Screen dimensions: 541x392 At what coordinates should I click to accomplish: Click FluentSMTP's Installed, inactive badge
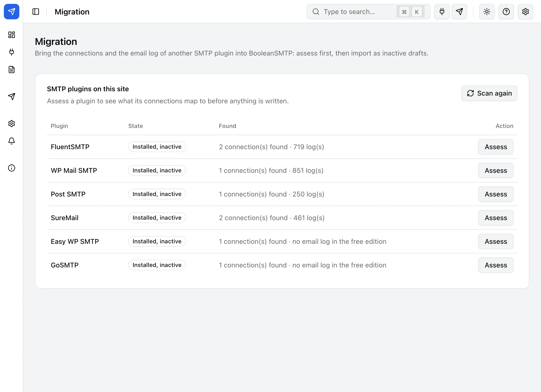click(157, 147)
